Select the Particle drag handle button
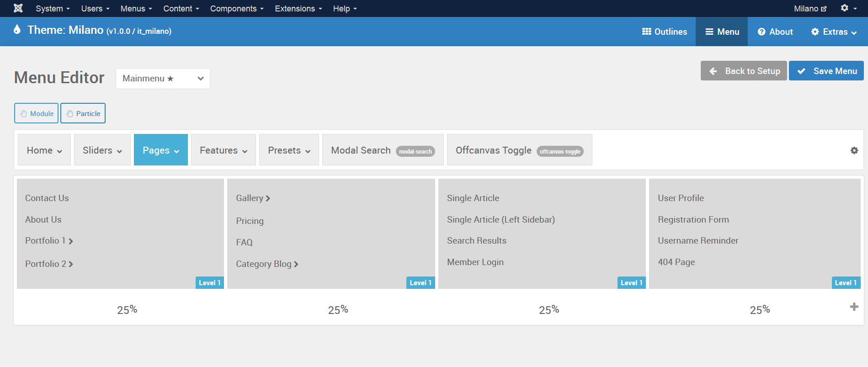 pyautogui.click(x=83, y=113)
